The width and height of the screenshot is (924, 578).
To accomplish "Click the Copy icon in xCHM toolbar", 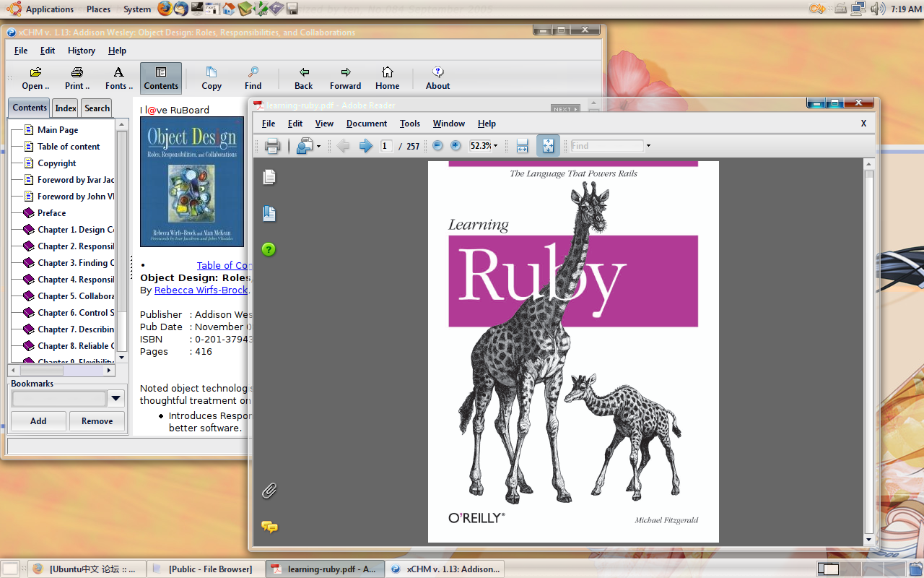I will tap(212, 79).
